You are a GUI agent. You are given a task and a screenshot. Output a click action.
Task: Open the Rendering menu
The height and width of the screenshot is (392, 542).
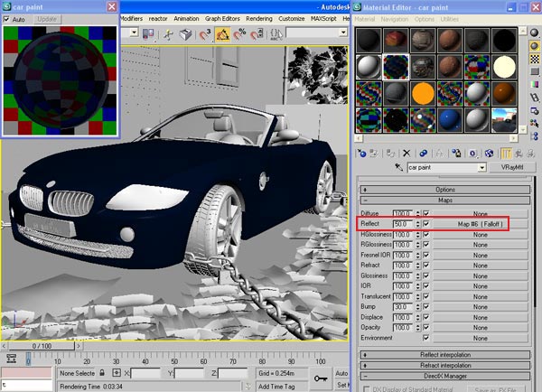click(x=257, y=18)
